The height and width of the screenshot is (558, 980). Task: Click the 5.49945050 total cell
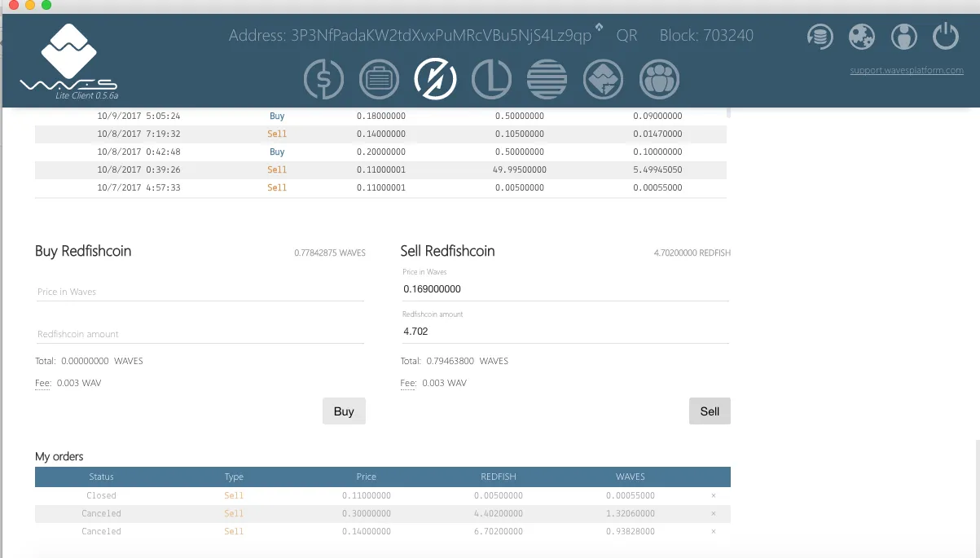(x=657, y=170)
